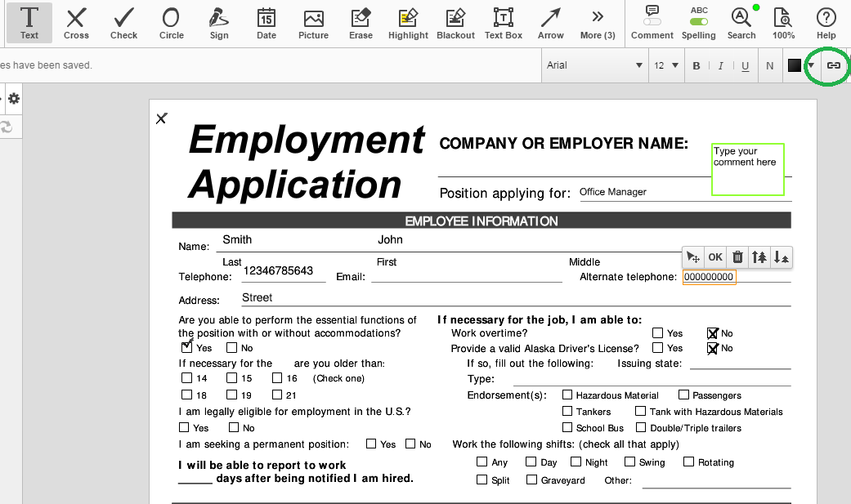Viewport: 851px width, 504px height.
Task: Check the School Bus endorsement box
Action: (x=567, y=427)
